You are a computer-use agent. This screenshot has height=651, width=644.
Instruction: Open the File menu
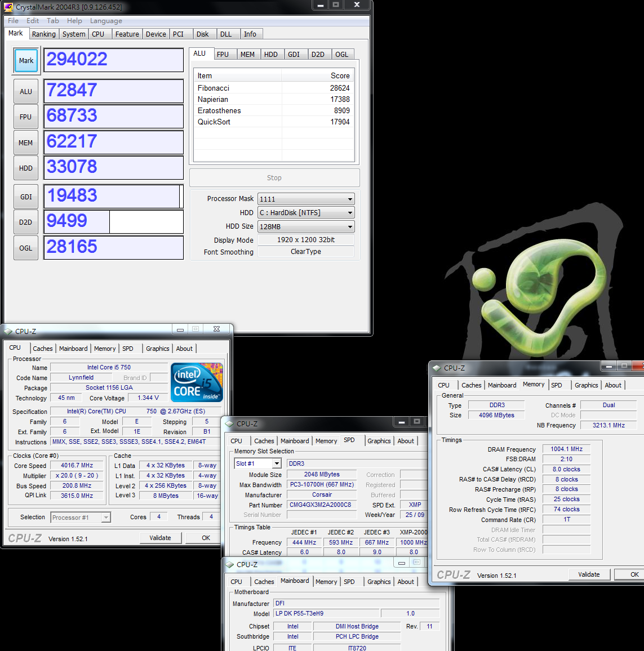click(x=13, y=21)
